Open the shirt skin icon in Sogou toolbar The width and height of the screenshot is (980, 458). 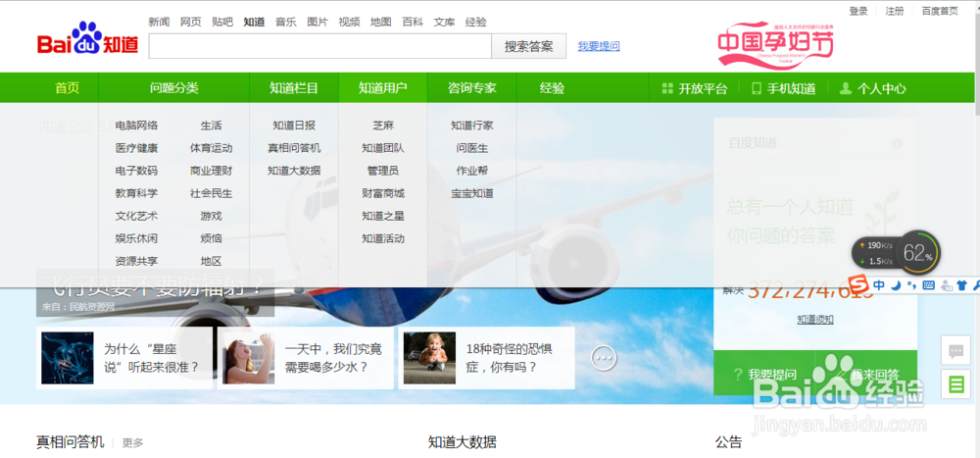(x=962, y=285)
